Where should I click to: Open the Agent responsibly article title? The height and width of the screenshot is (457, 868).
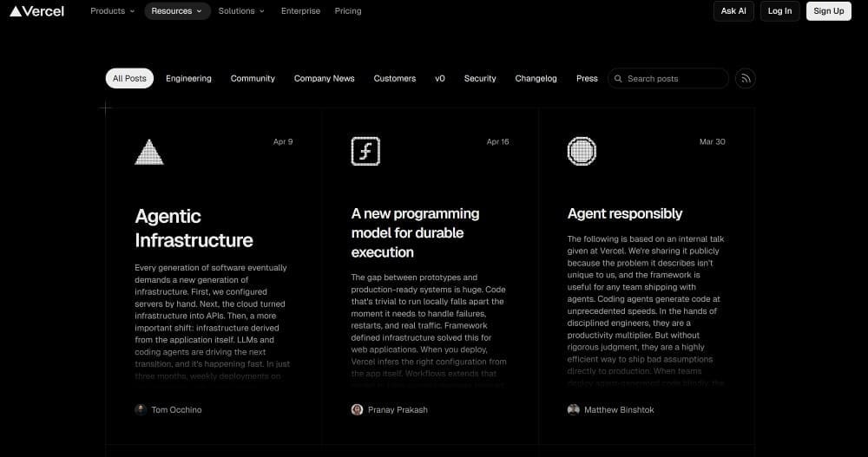(625, 213)
